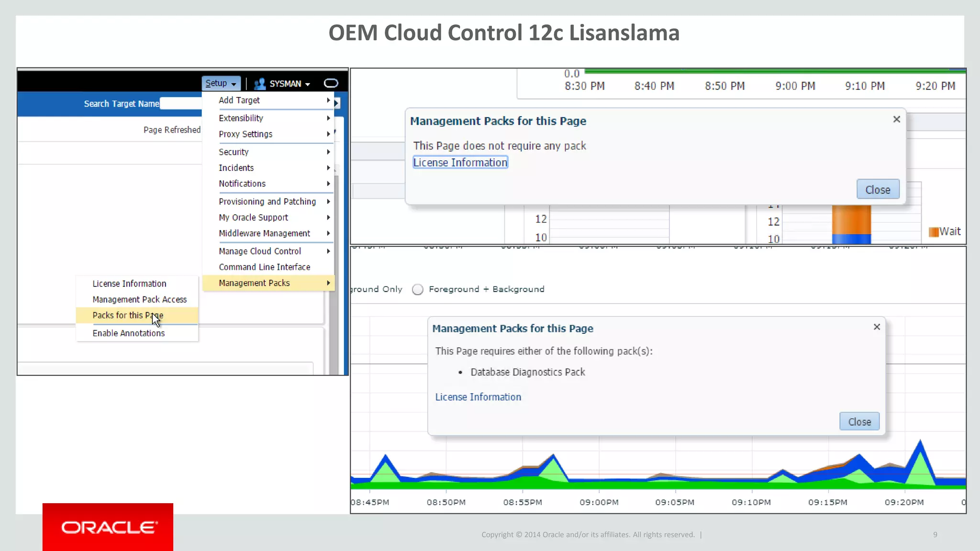This screenshot has height=551, width=980.
Task: Open the SYSMAN user dropdown
Action: pyautogui.click(x=290, y=84)
